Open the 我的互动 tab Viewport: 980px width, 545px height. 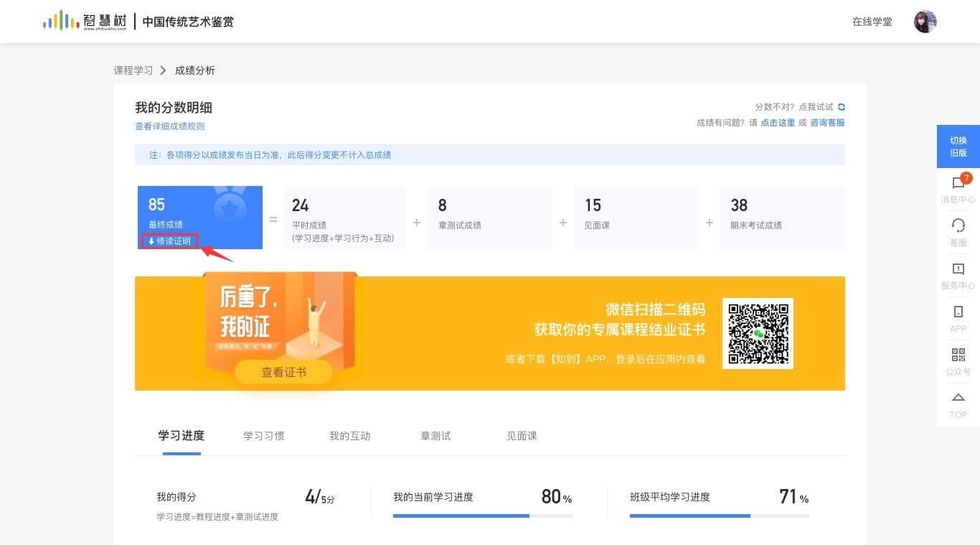click(x=350, y=436)
